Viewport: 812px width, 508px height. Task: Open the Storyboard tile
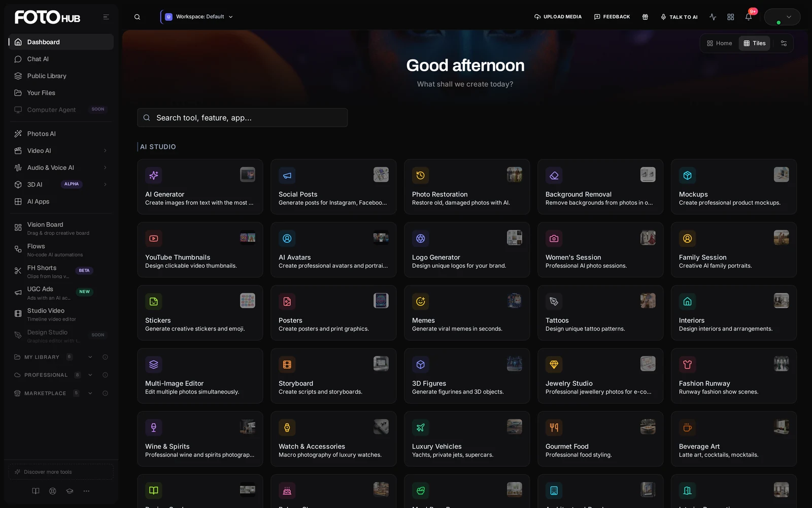[x=333, y=376]
